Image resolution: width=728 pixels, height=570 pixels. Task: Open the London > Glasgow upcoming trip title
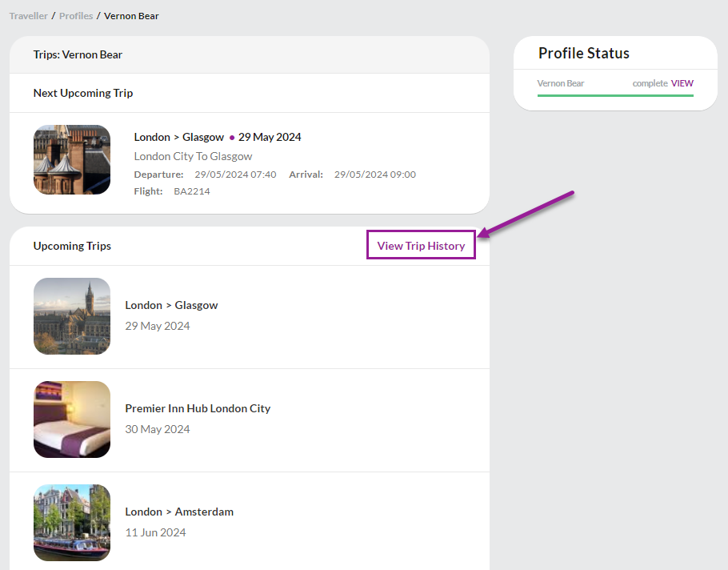tap(171, 305)
